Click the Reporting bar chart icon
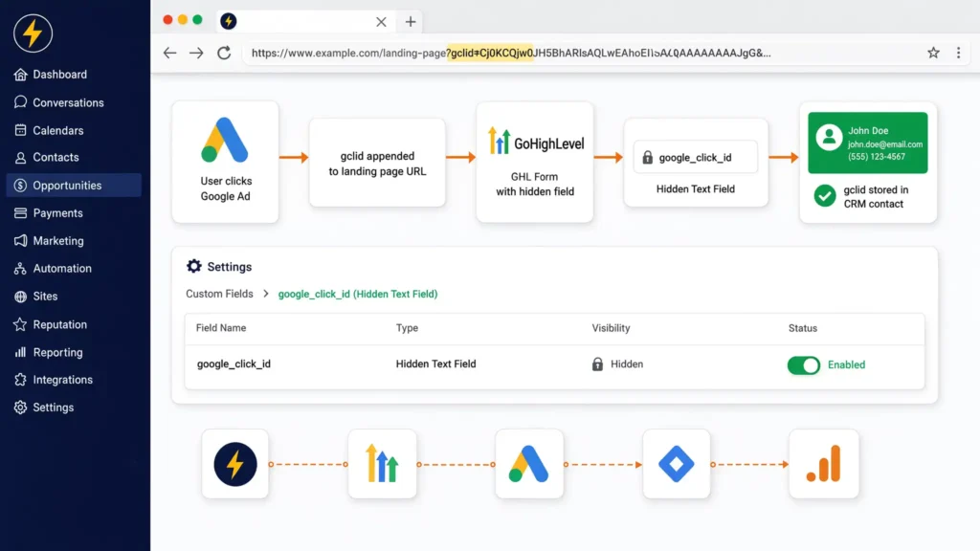The image size is (980, 551). pyautogui.click(x=21, y=352)
